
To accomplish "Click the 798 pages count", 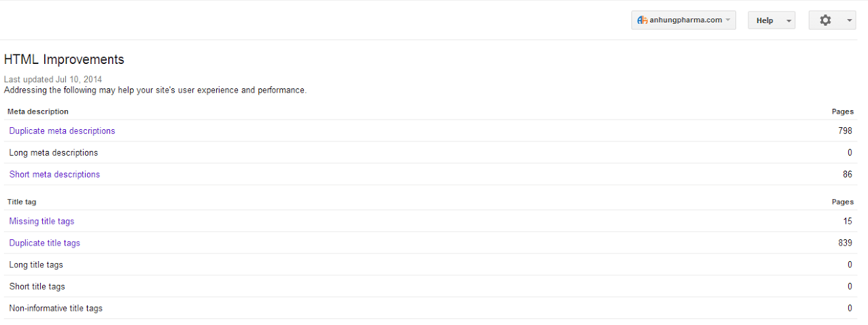I will click(x=845, y=131).
